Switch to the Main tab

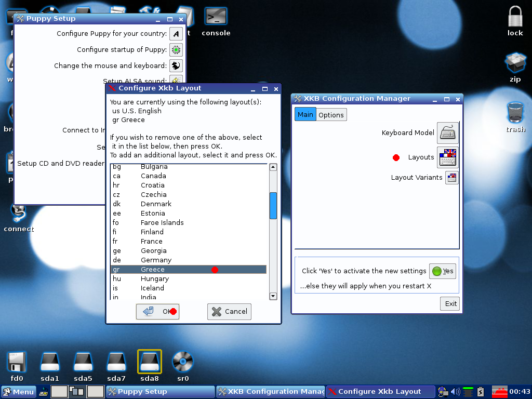(305, 115)
